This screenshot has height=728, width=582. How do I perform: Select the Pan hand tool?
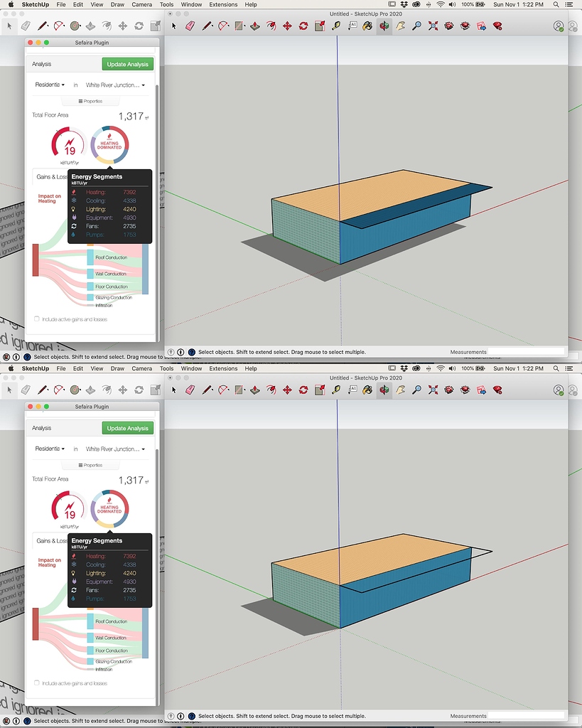tap(400, 26)
